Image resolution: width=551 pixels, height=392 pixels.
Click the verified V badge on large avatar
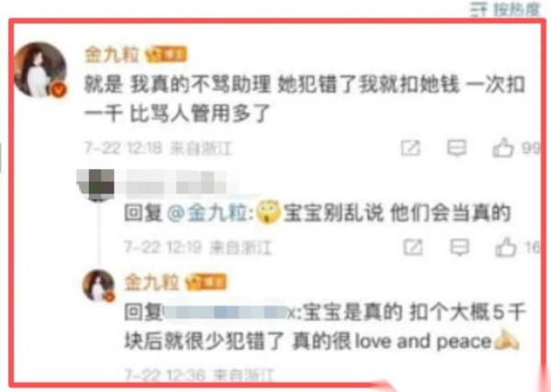(59, 90)
